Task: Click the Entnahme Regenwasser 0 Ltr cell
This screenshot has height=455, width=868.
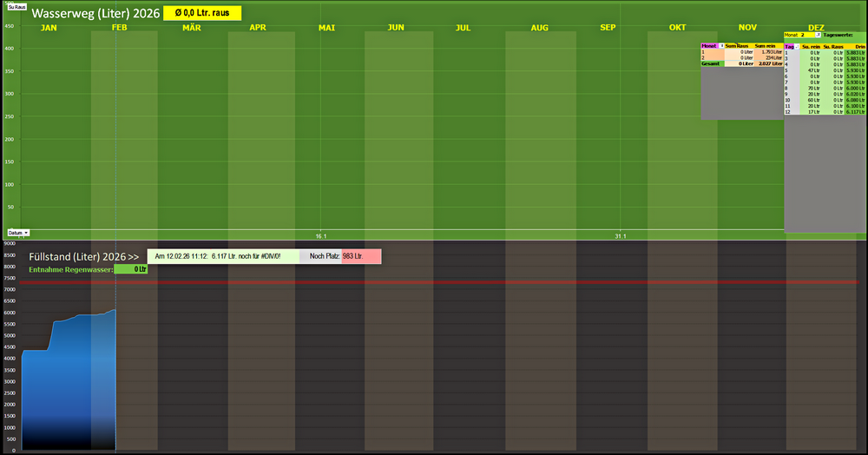Action: pos(132,269)
